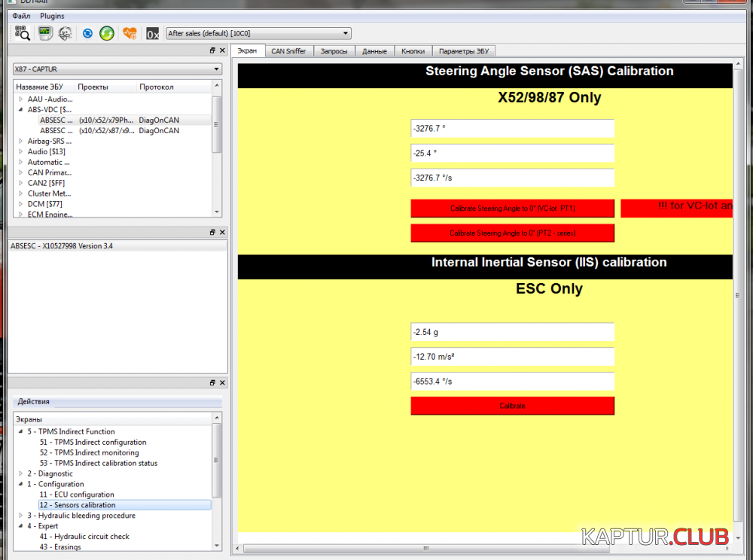Screen dimensions: 753x560
Task: Click the orange heart diagnostics icon
Action: point(130,33)
